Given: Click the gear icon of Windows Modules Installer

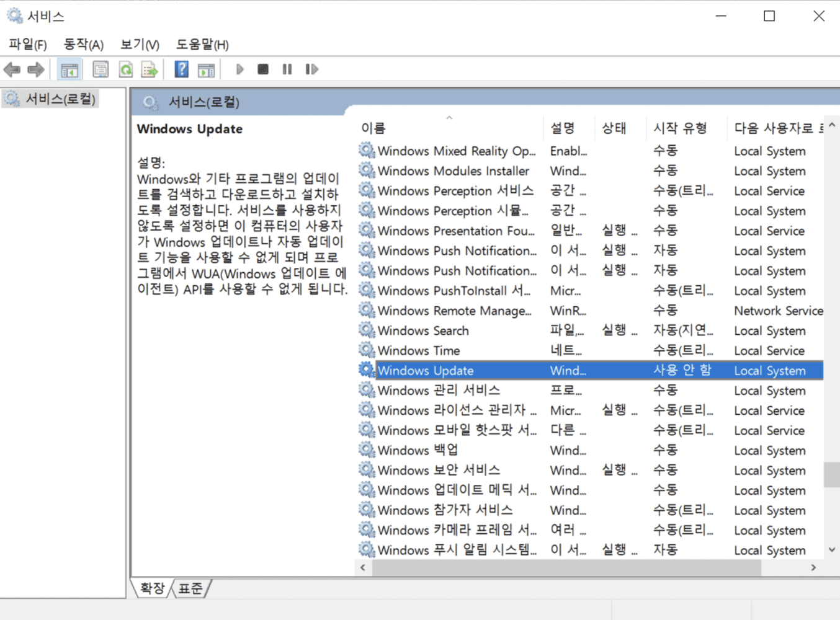Looking at the screenshot, I should (367, 170).
